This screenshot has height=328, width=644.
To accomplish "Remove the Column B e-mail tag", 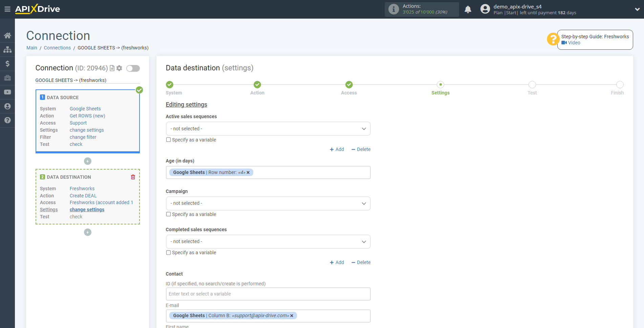I will pyautogui.click(x=292, y=316).
